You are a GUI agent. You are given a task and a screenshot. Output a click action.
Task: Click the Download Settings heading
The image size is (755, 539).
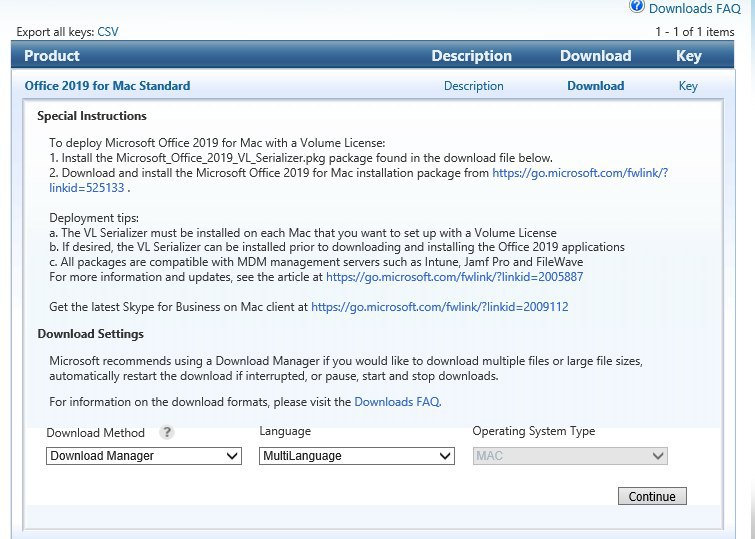(91, 334)
